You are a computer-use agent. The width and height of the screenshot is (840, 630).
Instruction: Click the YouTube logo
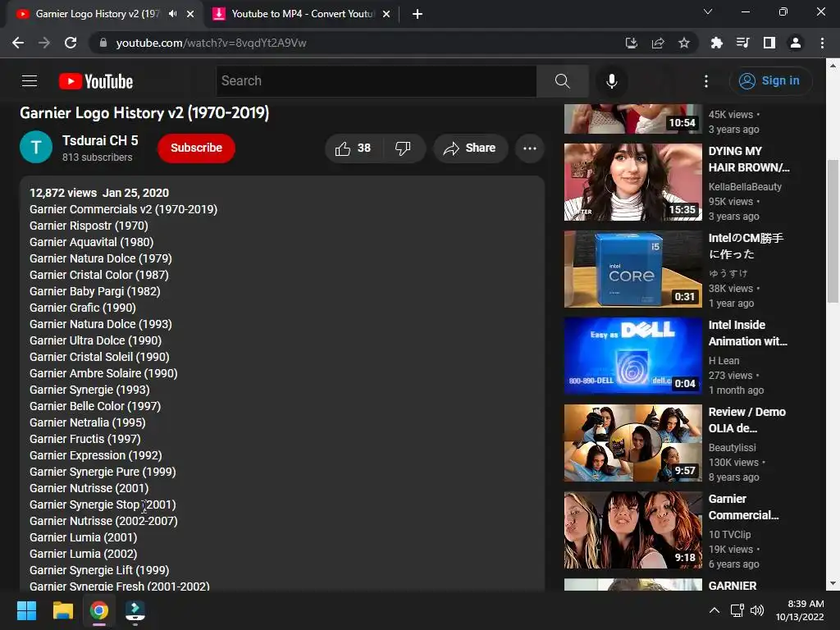(96, 81)
